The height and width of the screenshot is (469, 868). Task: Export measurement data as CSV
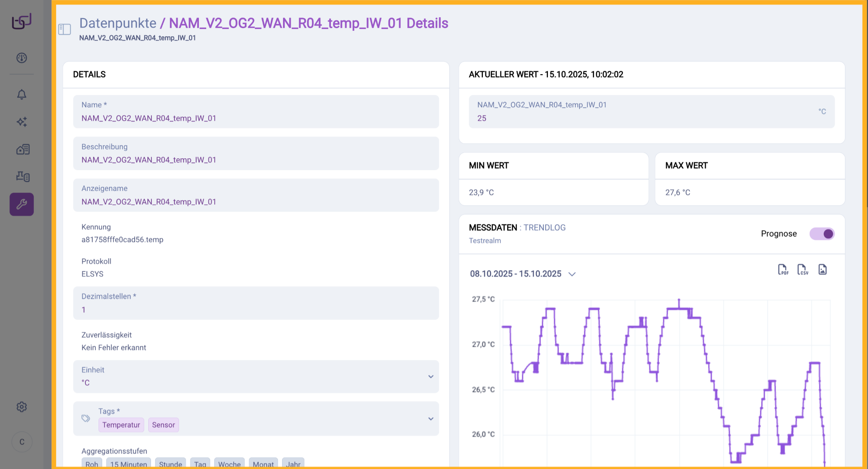click(x=802, y=270)
